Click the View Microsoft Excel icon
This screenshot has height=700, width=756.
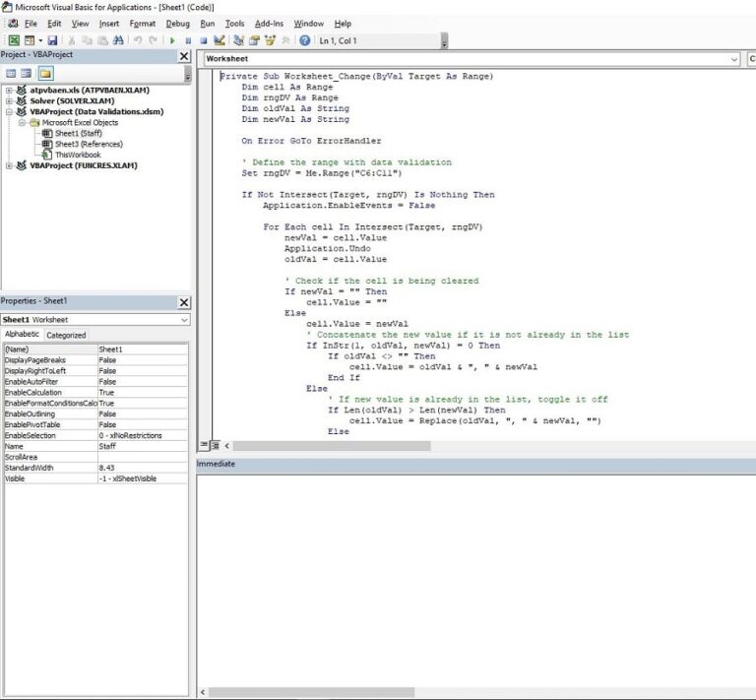tap(14, 40)
